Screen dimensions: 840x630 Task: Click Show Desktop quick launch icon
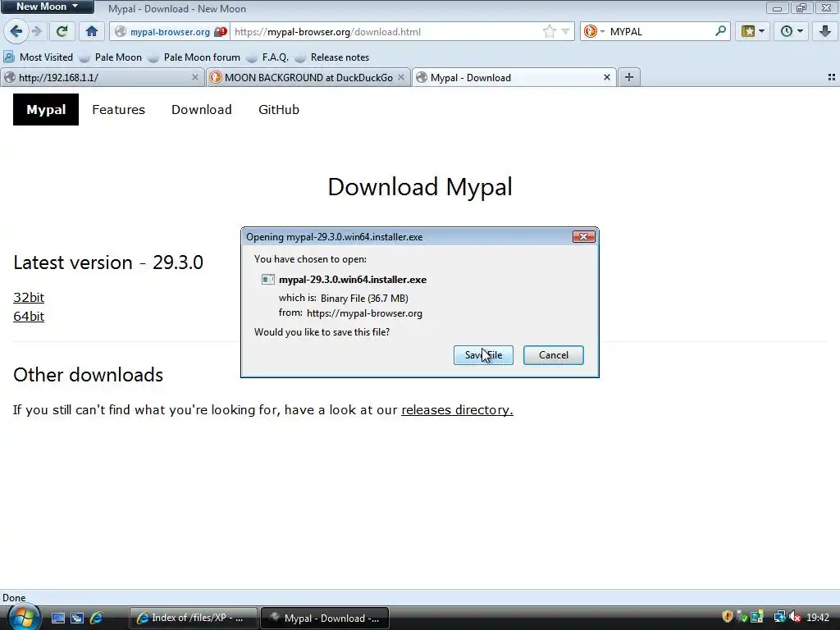tap(58, 619)
